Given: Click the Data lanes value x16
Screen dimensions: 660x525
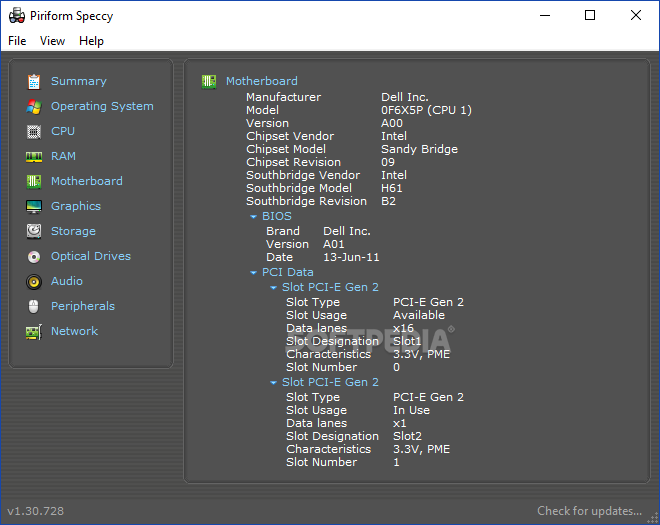Looking at the screenshot, I should click(403, 328).
